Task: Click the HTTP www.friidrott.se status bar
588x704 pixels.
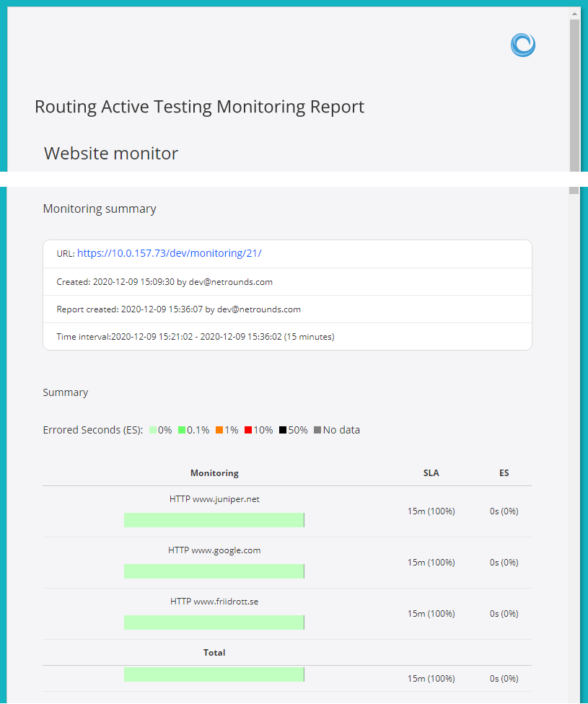Action: click(214, 622)
